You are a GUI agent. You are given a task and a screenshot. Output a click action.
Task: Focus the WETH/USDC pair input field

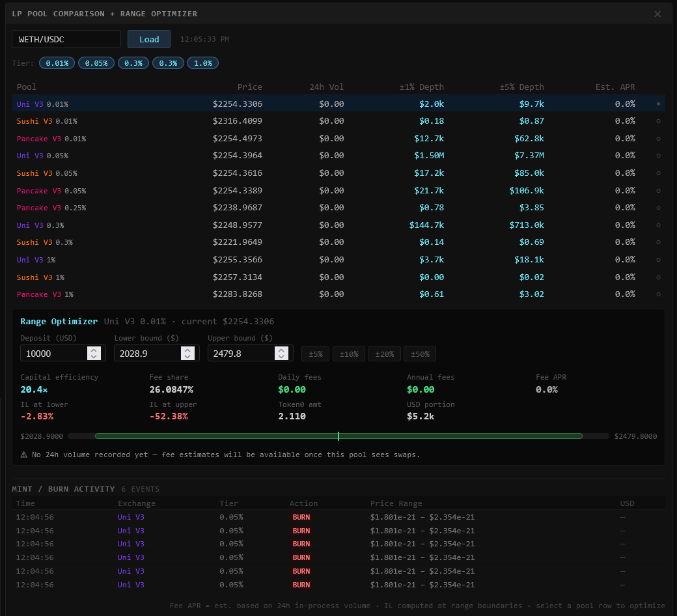click(x=66, y=39)
